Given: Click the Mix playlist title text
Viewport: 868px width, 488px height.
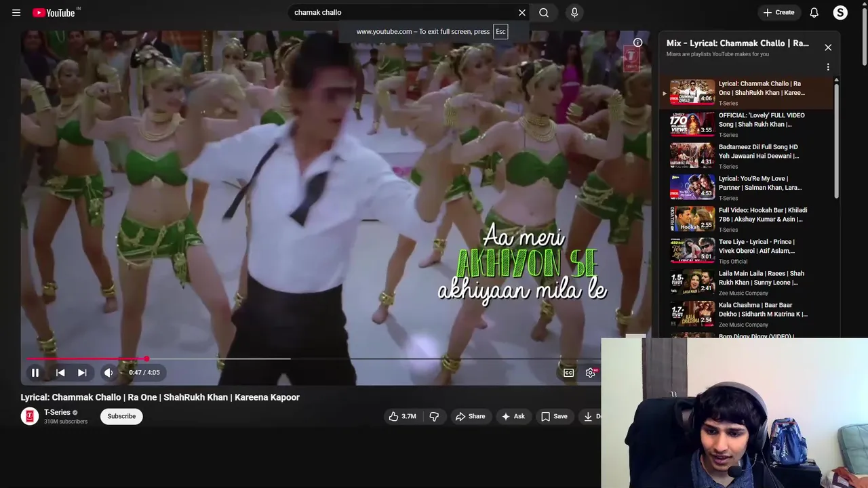Looking at the screenshot, I should [738, 43].
